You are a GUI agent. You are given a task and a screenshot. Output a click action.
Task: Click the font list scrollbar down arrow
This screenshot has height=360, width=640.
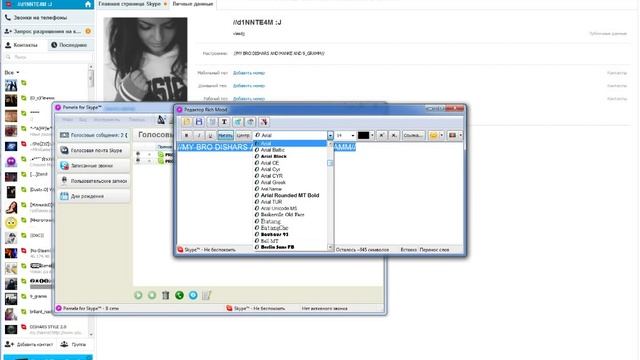[330, 247]
